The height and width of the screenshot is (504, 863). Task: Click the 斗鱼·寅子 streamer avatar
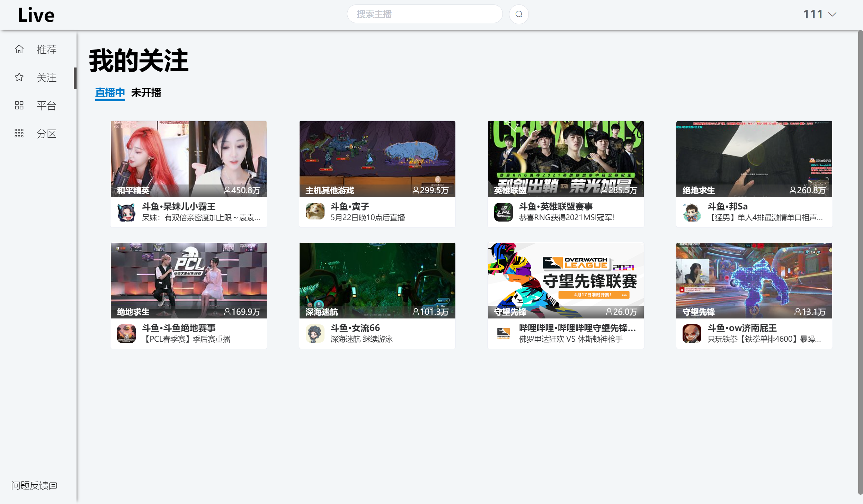click(x=315, y=211)
